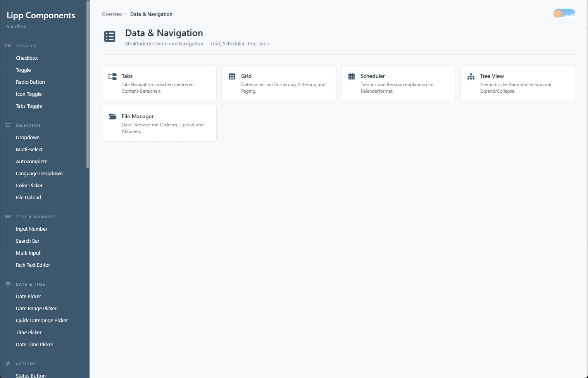Click the Grid card icon
Viewport: 588px width, 378px height.
pos(232,76)
